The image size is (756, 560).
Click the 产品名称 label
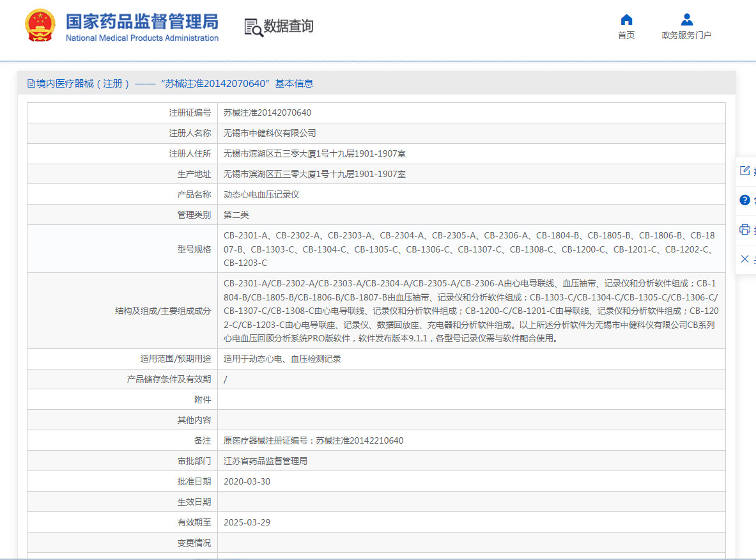(x=194, y=194)
